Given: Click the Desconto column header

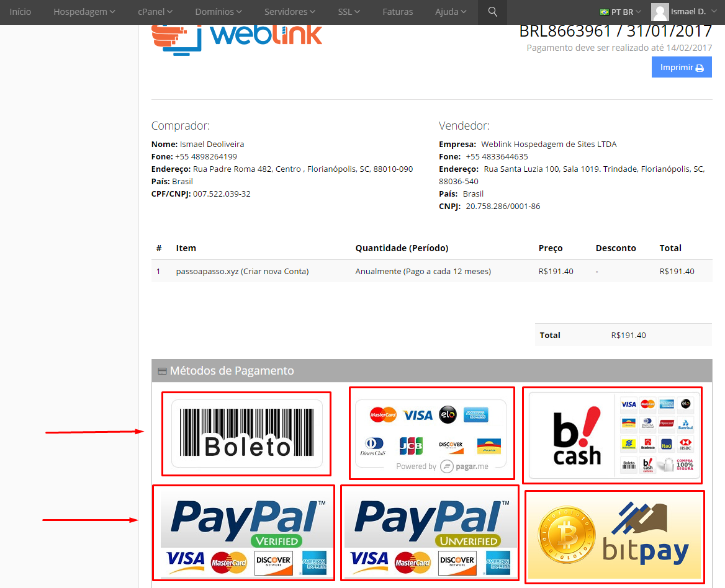Looking at the screenshot, I should [615, 248].
